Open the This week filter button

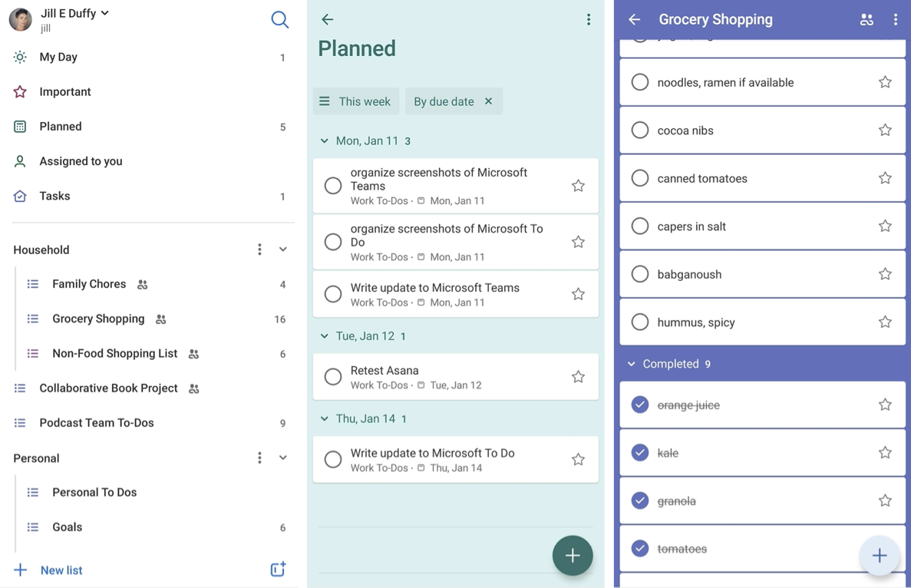355,101
